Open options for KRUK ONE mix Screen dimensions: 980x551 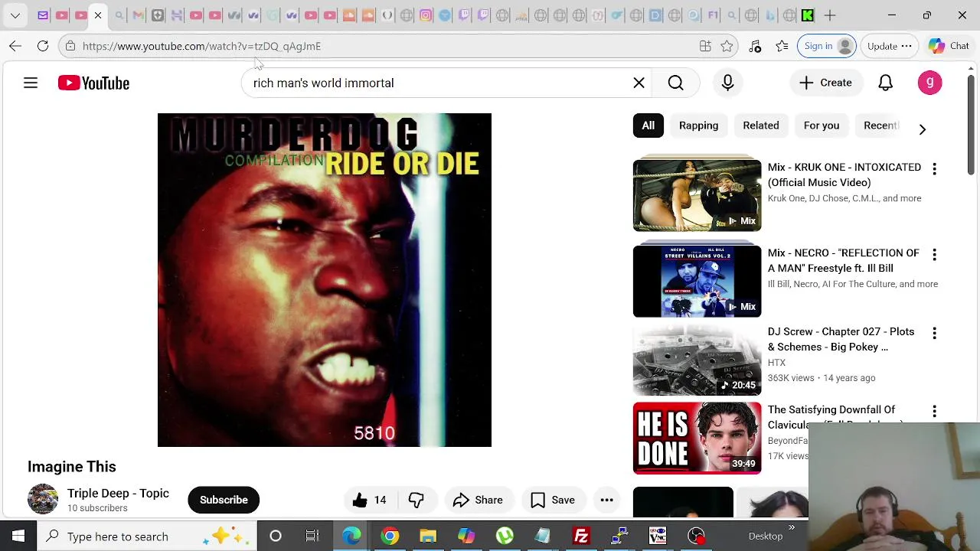coord(934,168)
